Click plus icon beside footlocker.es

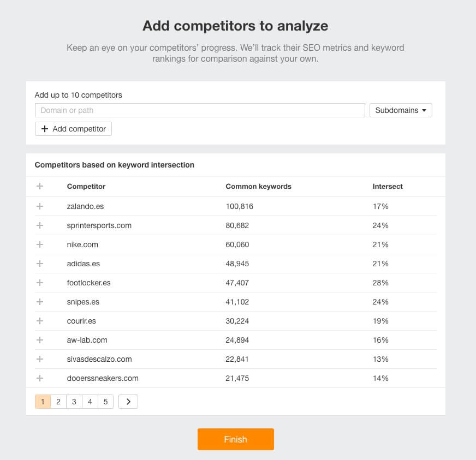click(x=39, y=283)
